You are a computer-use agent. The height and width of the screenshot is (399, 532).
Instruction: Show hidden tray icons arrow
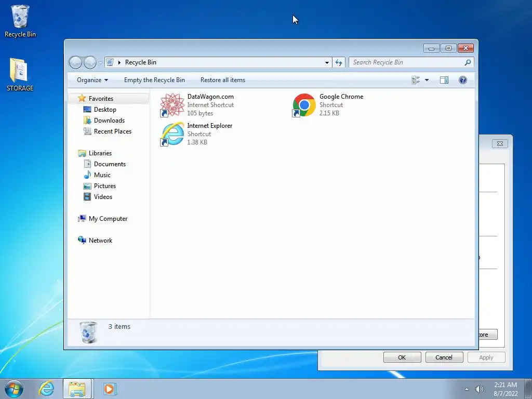coord(467,389)
